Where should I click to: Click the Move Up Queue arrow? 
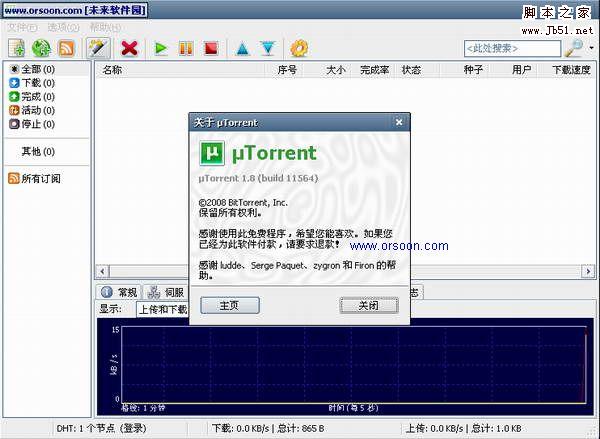pos(243,49)
